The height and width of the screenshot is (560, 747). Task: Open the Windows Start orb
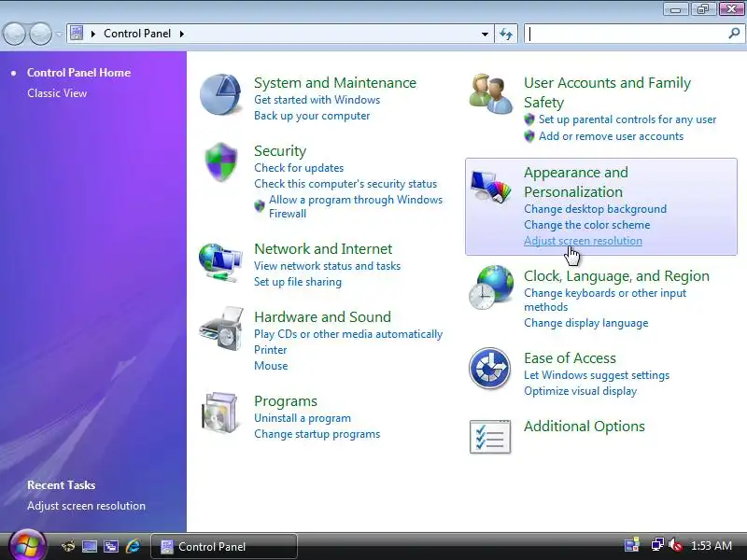[x=28, y=546]
